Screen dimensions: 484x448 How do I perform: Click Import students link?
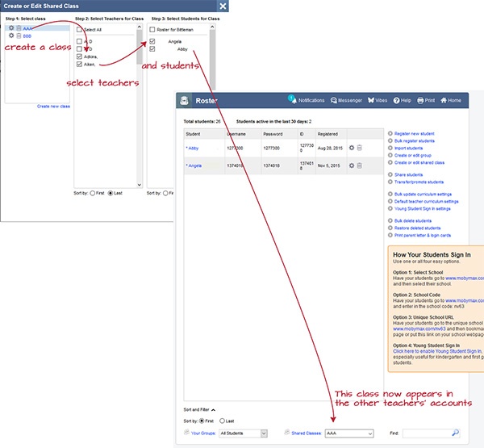click(408, 149)
